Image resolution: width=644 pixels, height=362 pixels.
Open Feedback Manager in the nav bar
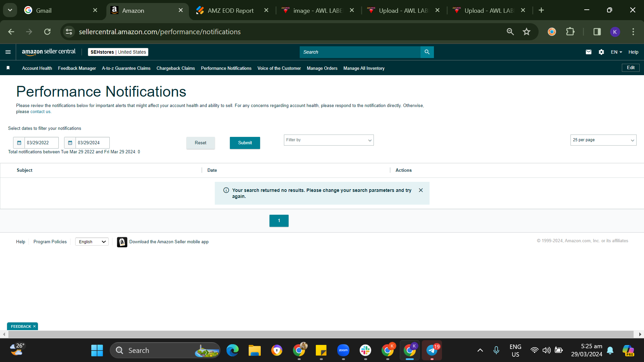(x=77, y=68)
